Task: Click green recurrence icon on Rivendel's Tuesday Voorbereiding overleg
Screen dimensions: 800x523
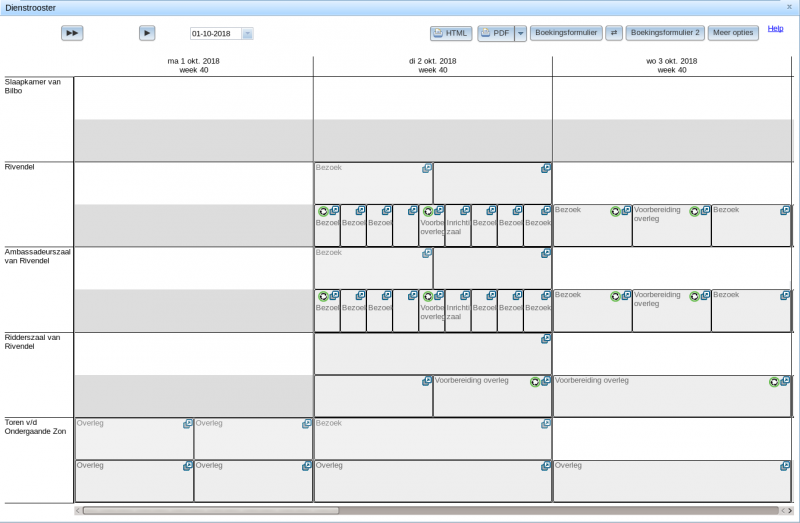Action: 428,211
